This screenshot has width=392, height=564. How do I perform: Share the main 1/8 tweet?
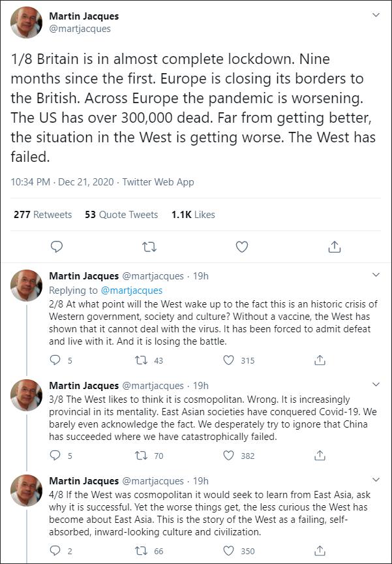pos(335,247)
